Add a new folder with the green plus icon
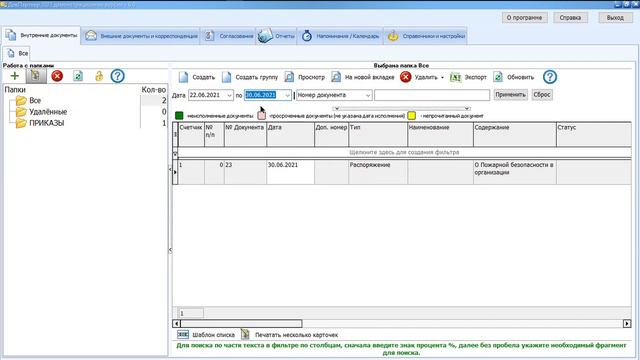640x360 pixels. click(15, 76)
